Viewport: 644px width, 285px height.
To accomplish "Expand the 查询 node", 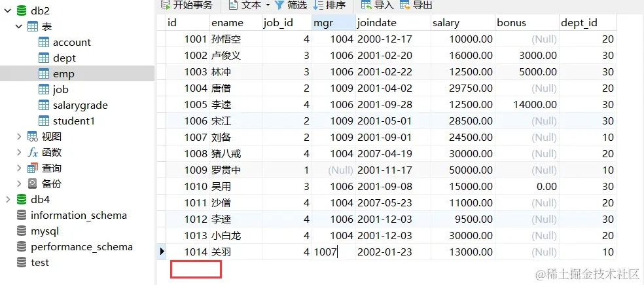I will click(19, 168).
